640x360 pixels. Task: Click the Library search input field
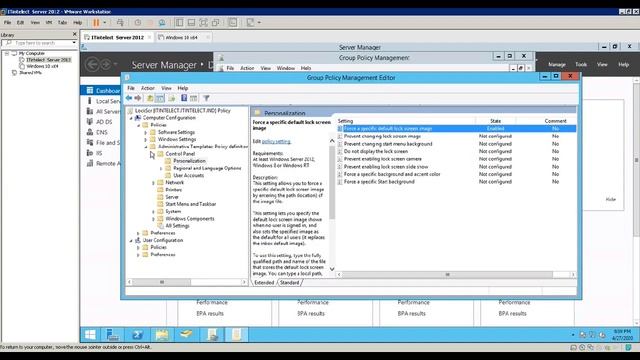point(40,43)
